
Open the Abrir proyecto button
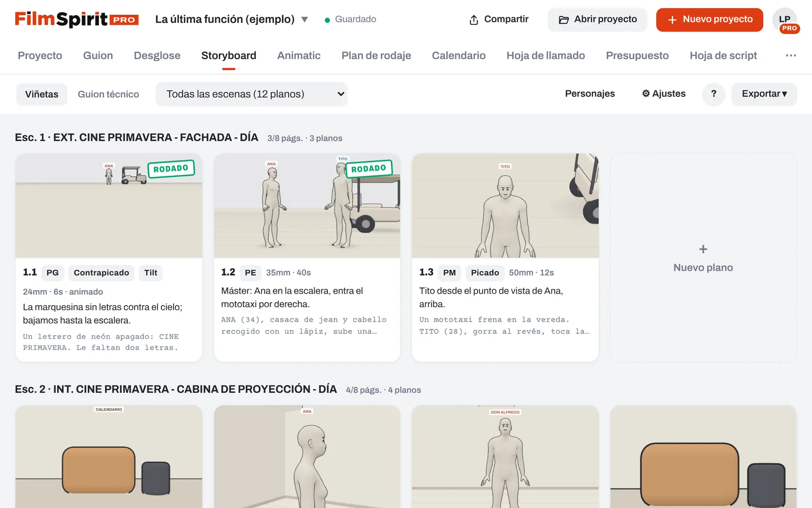tap(597, 19)
